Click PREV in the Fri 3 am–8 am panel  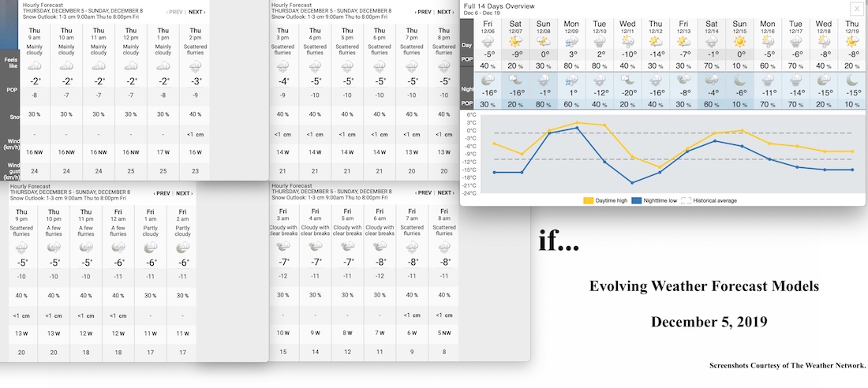pos(424,192)
